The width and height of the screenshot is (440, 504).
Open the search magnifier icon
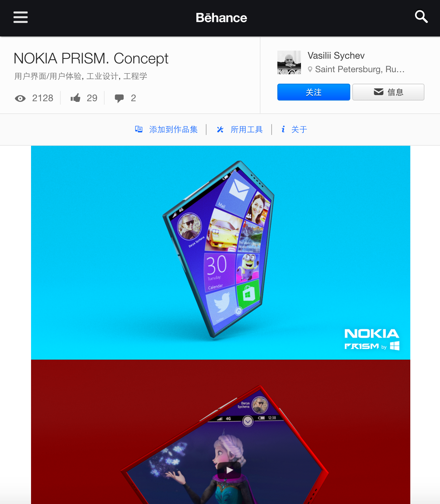(421, 17)
